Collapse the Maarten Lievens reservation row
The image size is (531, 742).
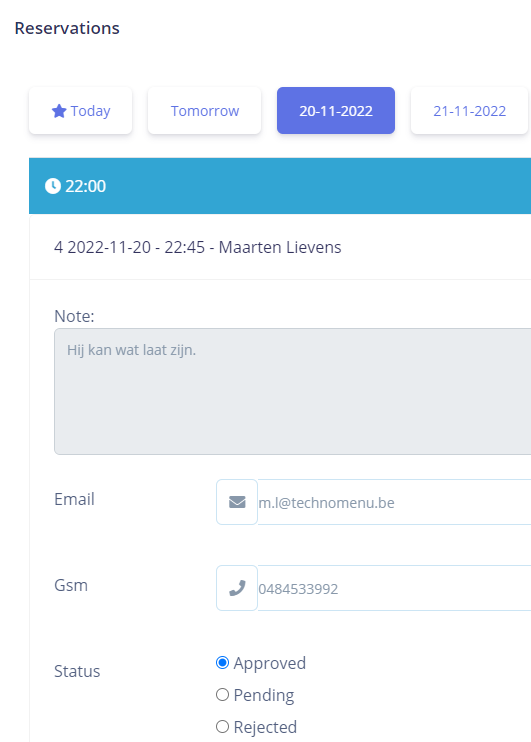[x=280, y=247]
